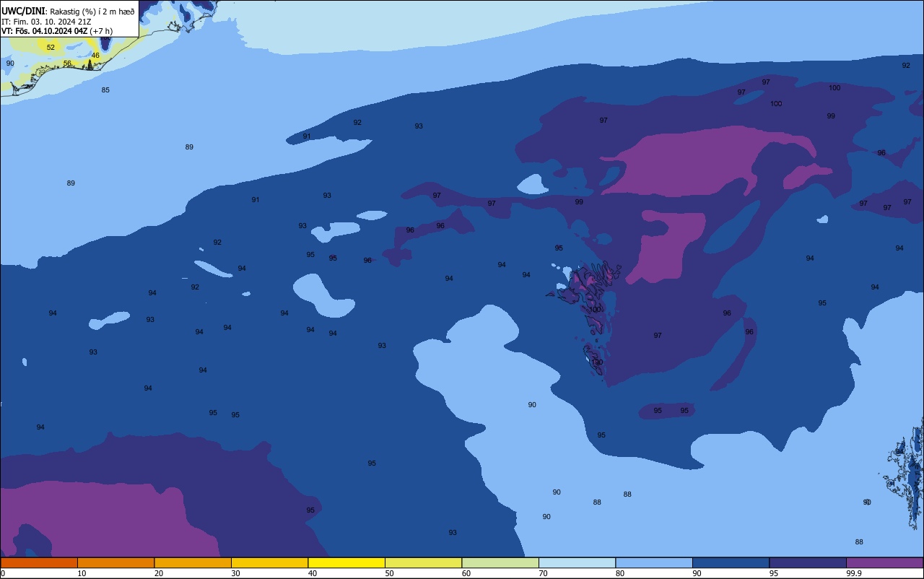This screenshot has width=924, height=579.
Task: Select the 30–40 gold legend swatch
Action: pyautogui.click(x=269, y=562)
